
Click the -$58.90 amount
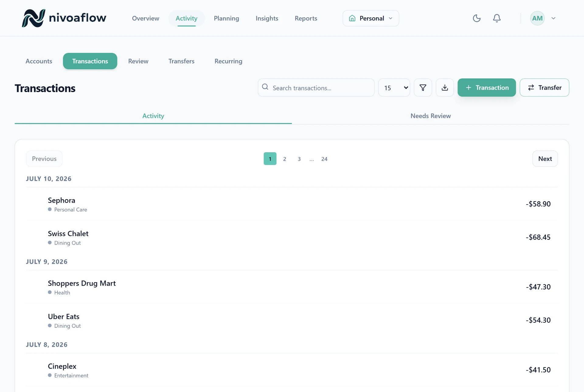click(x=538, y=204)
